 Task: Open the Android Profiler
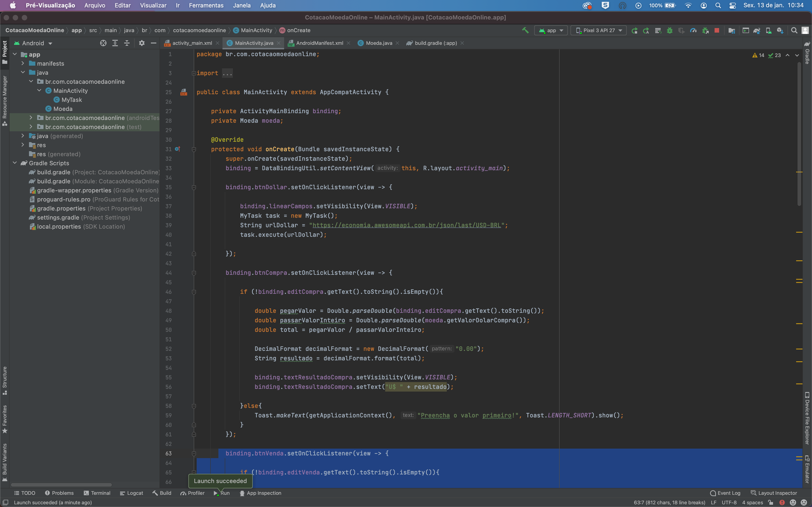point(693,31)
